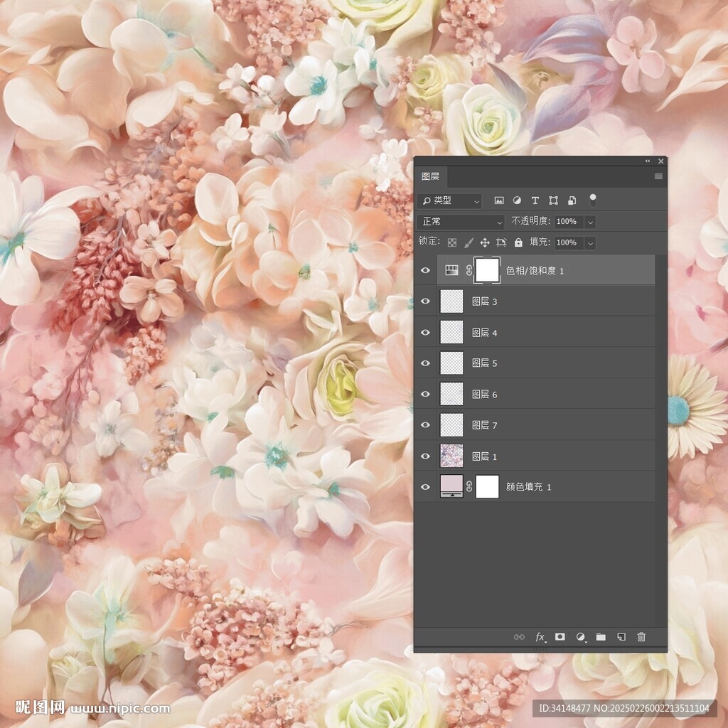Image resolution: width=728 pixels, height=728 pixels.
Task: Click the 填充 label
Action: [540, 242]
